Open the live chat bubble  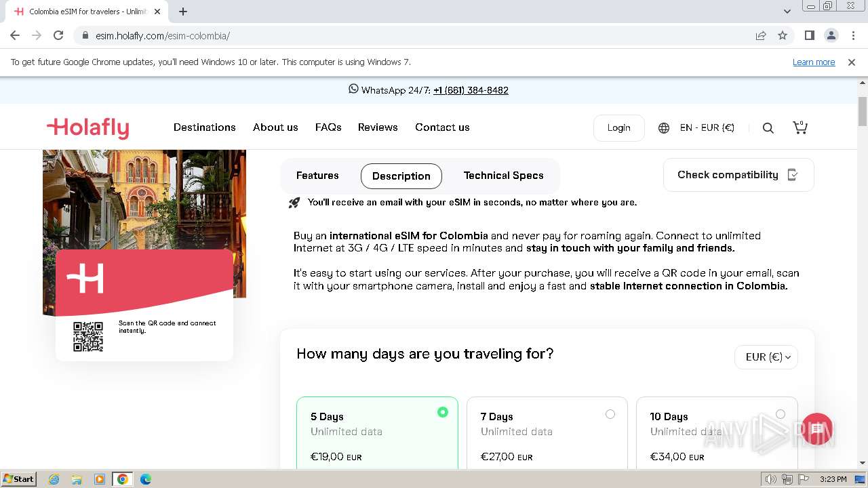pos(816,430)
